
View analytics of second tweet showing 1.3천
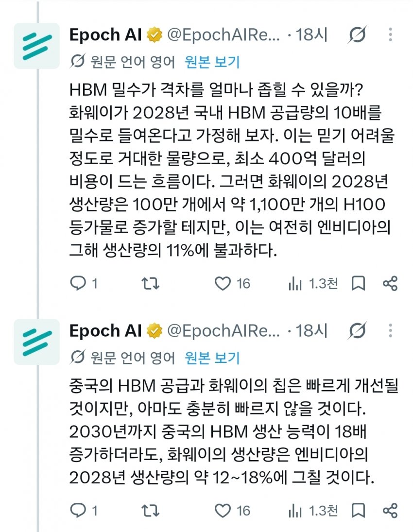312,510
